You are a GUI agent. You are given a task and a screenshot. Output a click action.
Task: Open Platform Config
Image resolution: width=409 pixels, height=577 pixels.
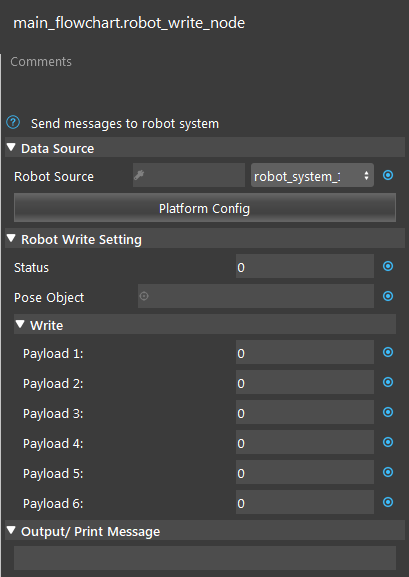coord(205,208)
